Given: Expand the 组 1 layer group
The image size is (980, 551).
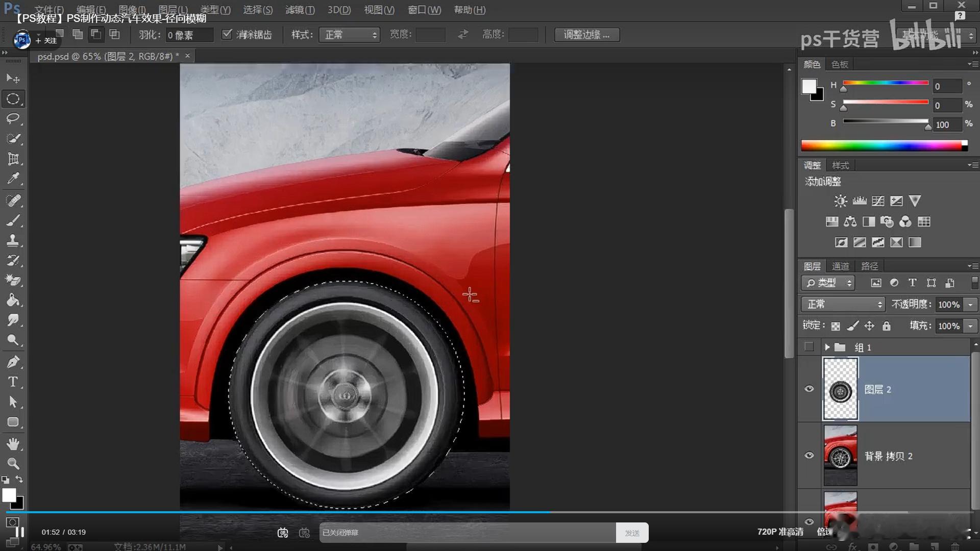Looking at the screenshot, I should pyautogui.click(x=827, y=347).
